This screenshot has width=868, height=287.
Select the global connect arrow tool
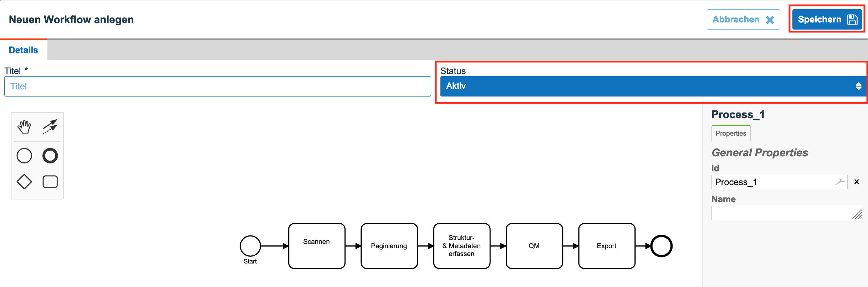[x=50, y=127]
